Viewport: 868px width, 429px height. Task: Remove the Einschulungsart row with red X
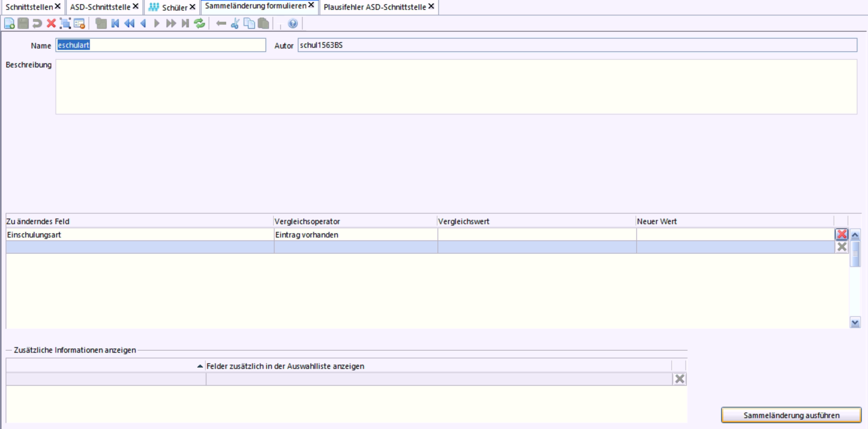842,234
